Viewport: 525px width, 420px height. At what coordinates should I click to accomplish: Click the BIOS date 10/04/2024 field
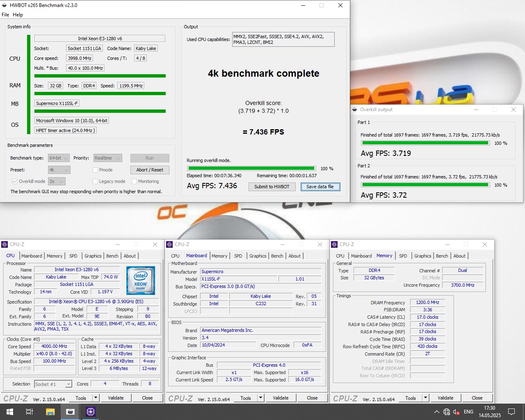click(x=228, y=345)
